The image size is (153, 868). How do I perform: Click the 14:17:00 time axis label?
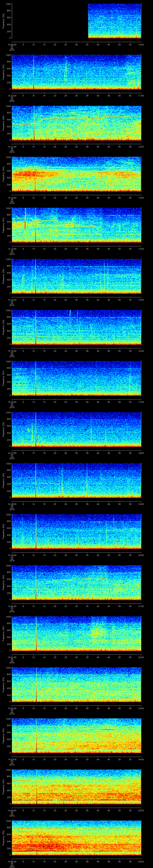(x=12, y=453)
